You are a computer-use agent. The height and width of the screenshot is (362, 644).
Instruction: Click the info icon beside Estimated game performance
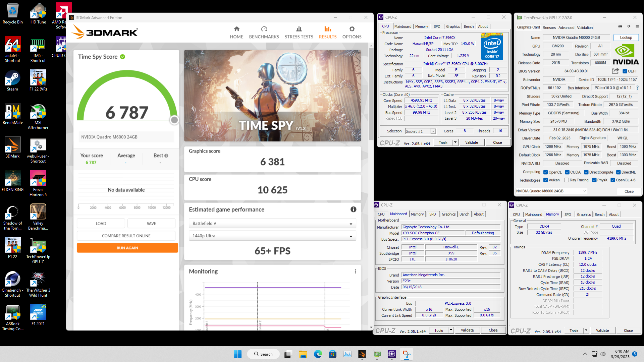354,209
